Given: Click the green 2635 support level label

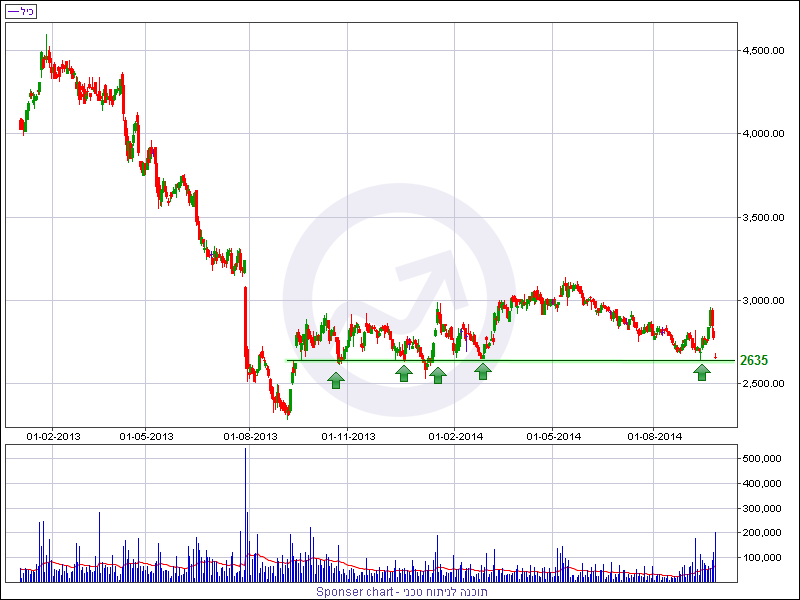Looking at the screenshot, I should (x=753, y=361).
